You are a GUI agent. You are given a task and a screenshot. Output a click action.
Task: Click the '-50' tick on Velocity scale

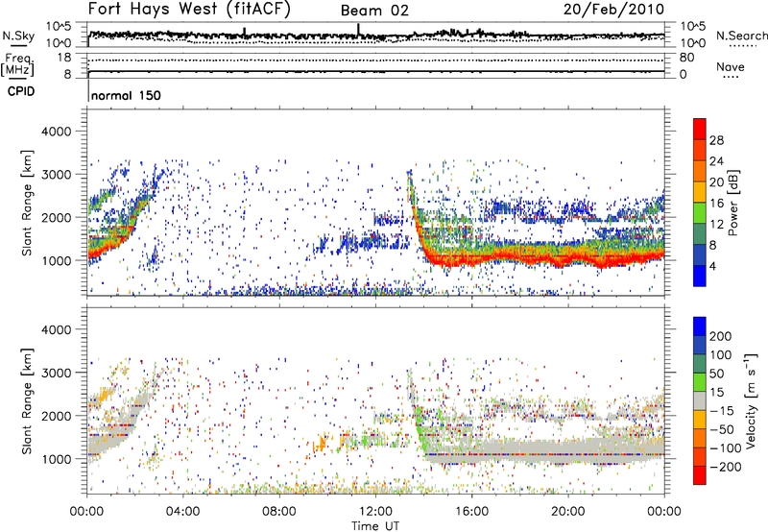[722, 429]
